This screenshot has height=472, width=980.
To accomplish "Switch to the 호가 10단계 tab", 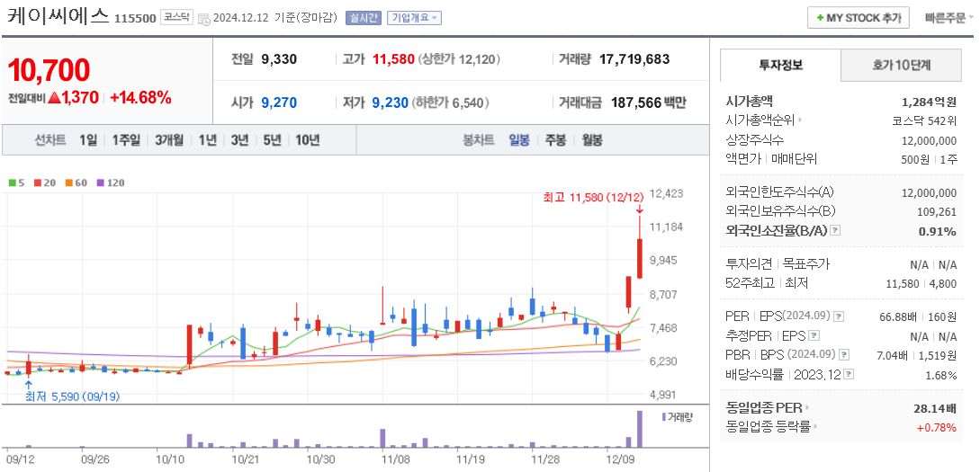I will pyautogui.click(x=901, y=65).
